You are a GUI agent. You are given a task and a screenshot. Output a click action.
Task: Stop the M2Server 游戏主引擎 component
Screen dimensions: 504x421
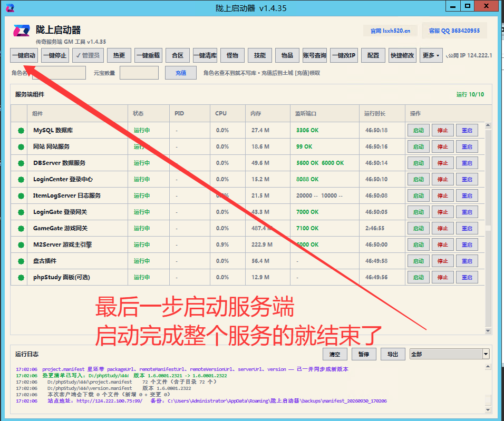click(x=443, y=244)
